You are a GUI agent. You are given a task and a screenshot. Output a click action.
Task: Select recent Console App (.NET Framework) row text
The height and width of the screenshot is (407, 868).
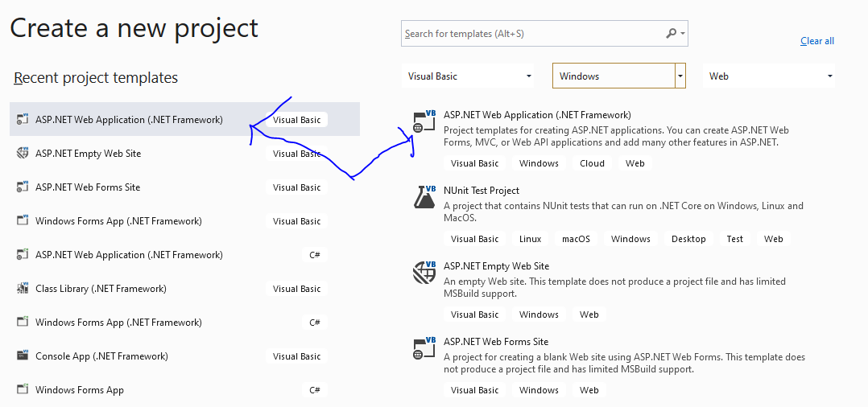101,356
